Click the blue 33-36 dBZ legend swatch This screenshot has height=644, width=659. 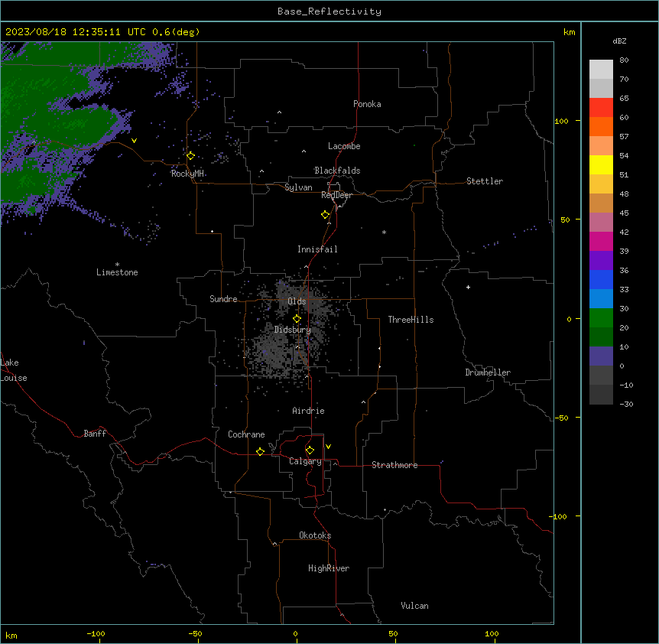[x=601, y=279]
